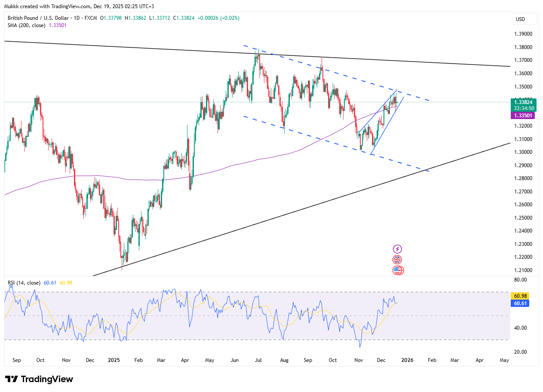Click the 2026 label on time axis
This screenshot has width=543, height=392.
pyautogui.click(x=407, y=360)
